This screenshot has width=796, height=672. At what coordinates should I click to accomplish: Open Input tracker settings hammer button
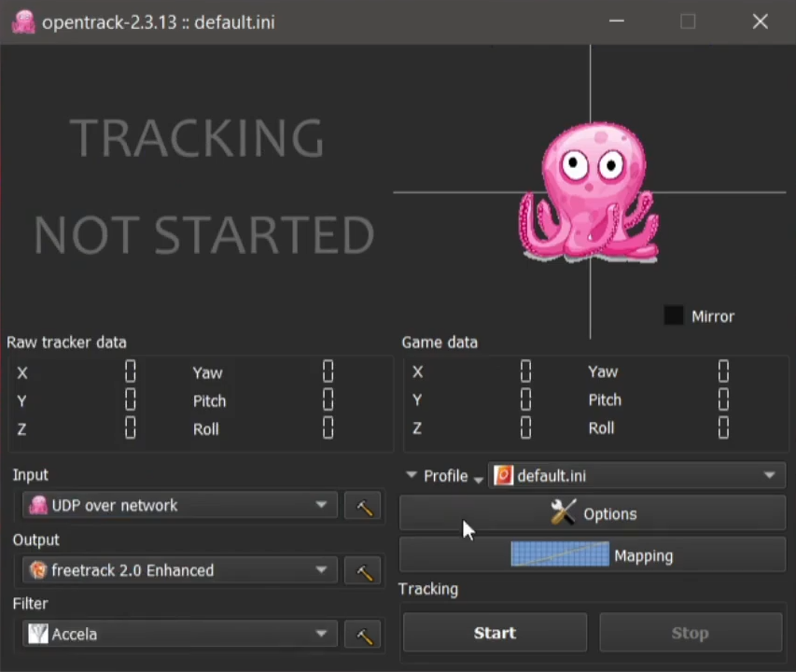362,506
